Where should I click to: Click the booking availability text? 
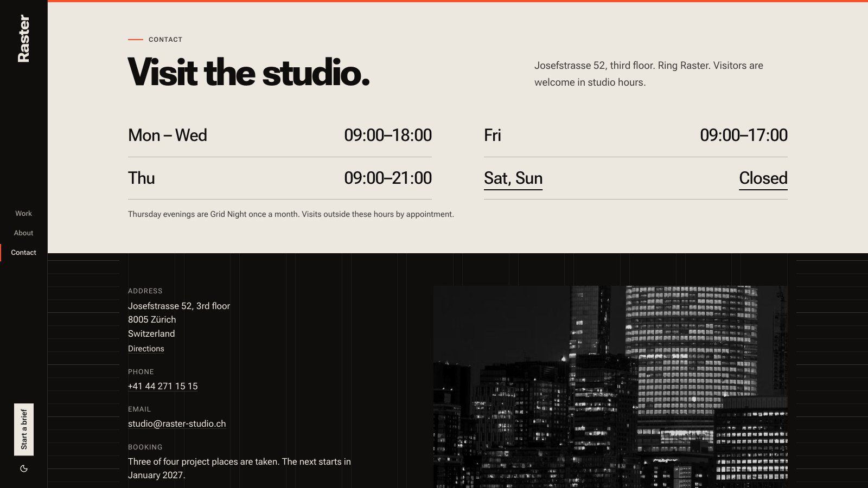tap(239, 468)
